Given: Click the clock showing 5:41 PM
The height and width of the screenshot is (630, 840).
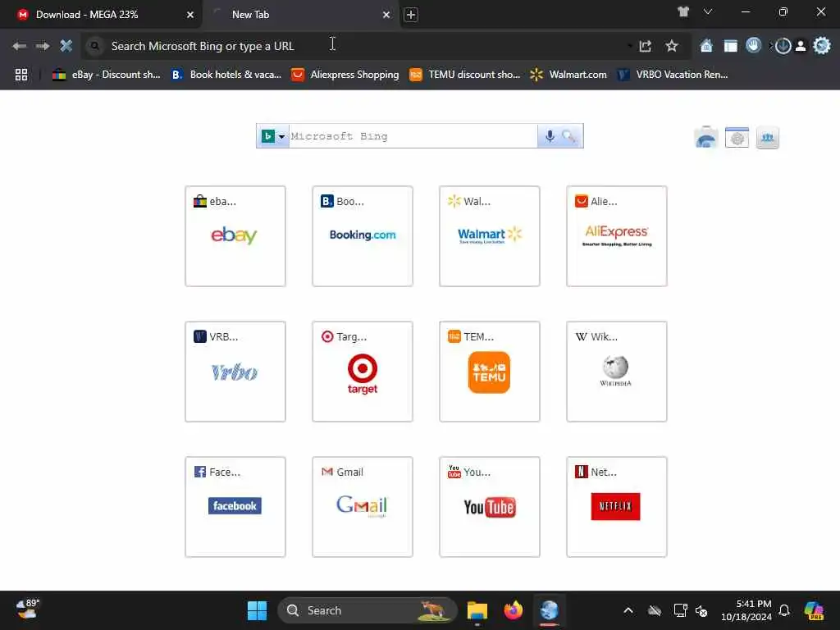Looking at the screenshot, I should pos(746,610).
